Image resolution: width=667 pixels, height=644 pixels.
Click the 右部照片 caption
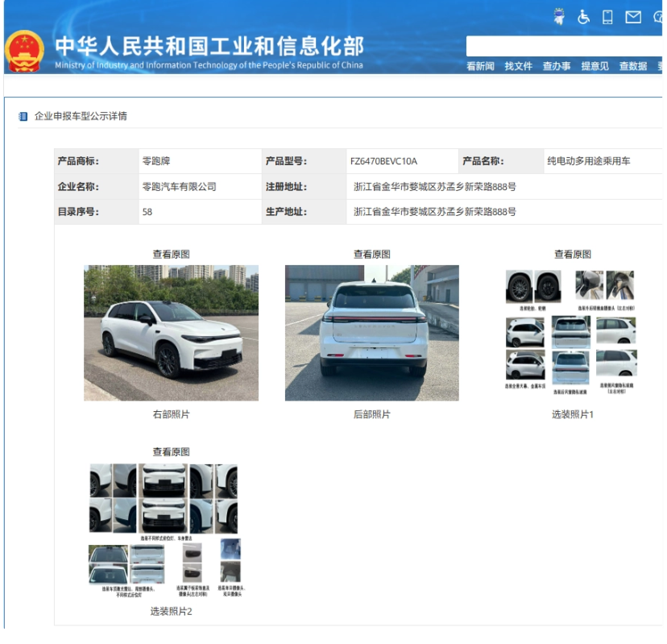pyautogui.click(x=171, y=414)
